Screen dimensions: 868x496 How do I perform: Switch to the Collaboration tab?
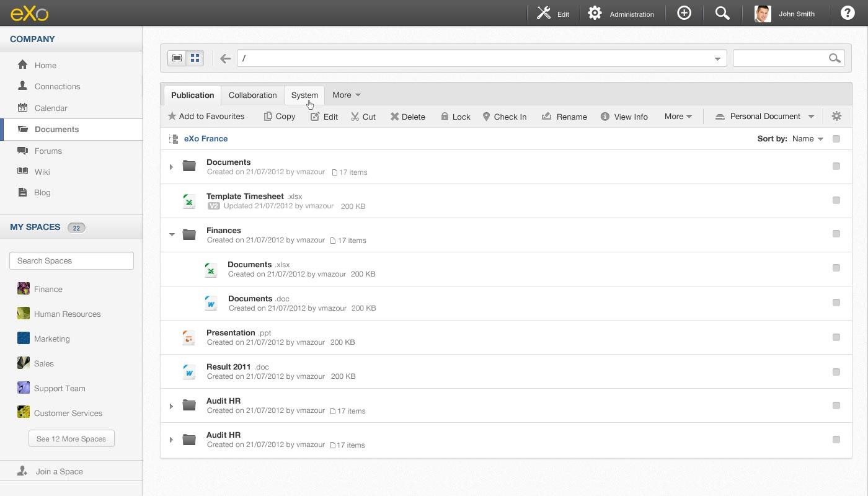[252, 95]
